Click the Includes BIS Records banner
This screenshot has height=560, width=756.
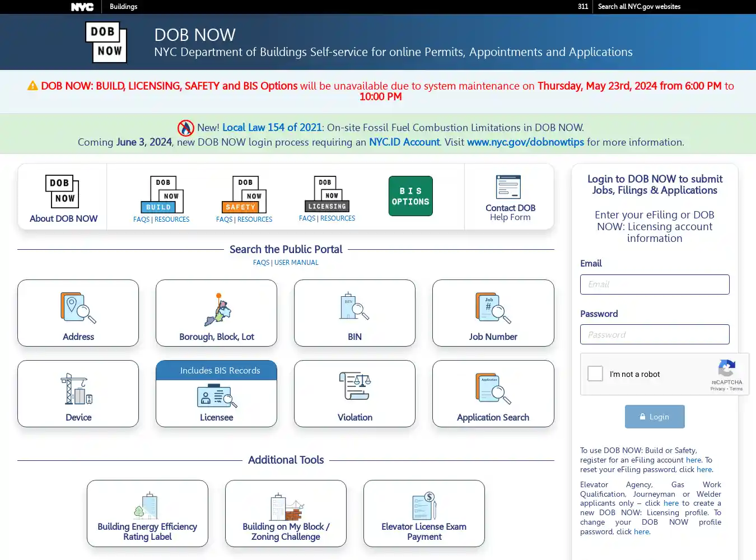point(216,371)
